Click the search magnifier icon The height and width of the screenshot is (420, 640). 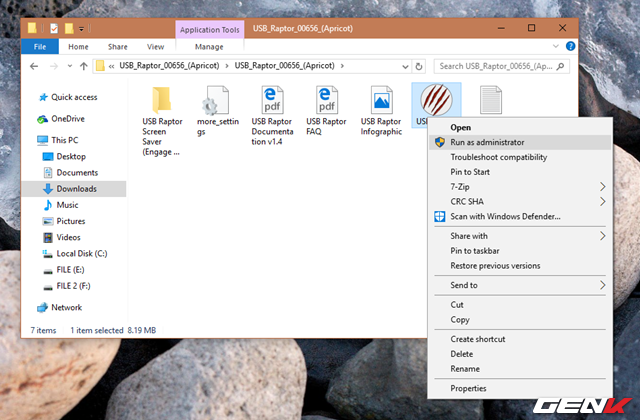[x=560, y=66]
